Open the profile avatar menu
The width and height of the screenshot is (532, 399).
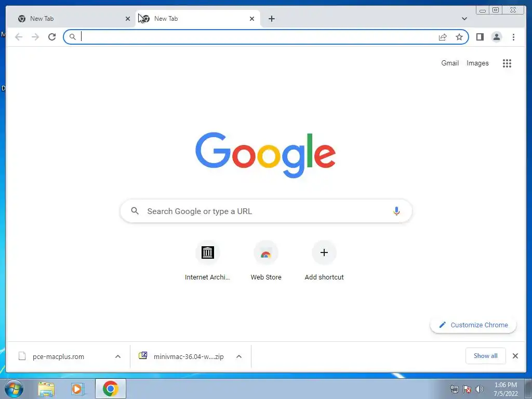496,37
